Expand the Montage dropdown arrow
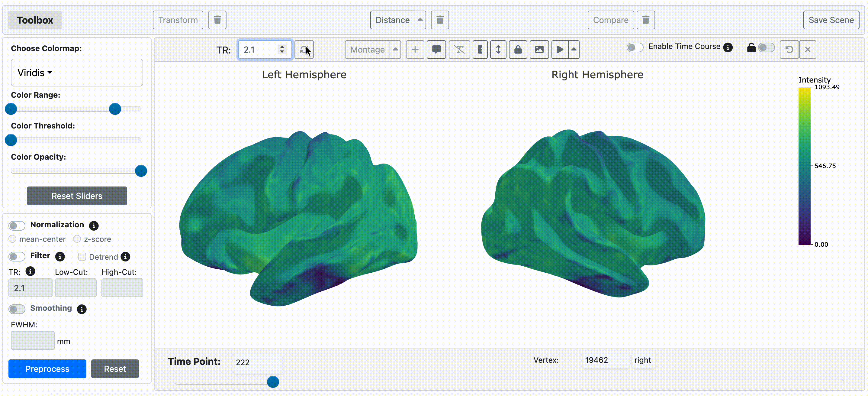Screen dimensions: 868x396 pos(395,50)
